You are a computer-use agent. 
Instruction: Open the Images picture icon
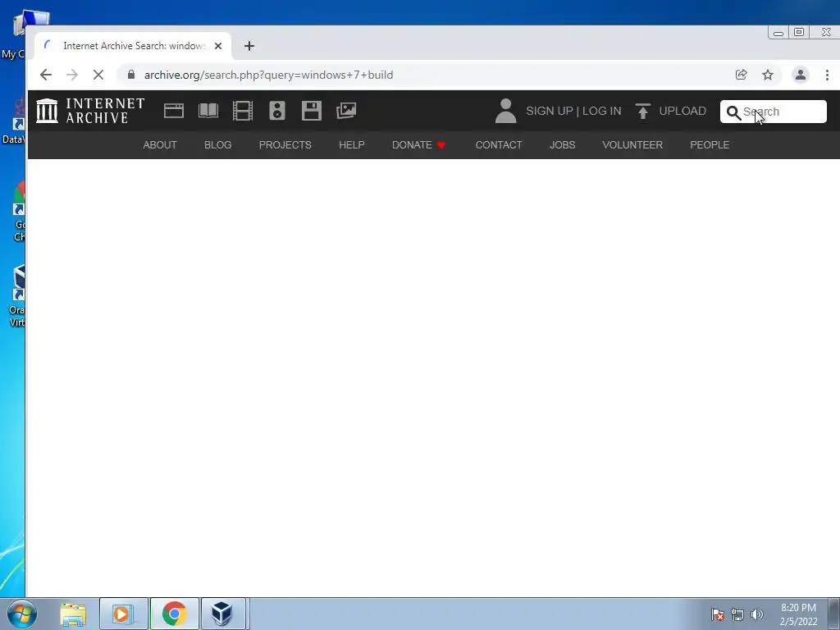(x=346, y=111)
